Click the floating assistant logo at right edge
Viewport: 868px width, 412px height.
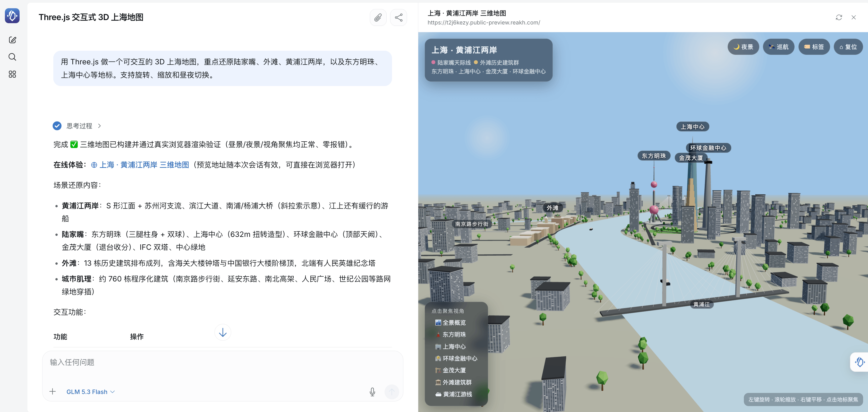860,362
